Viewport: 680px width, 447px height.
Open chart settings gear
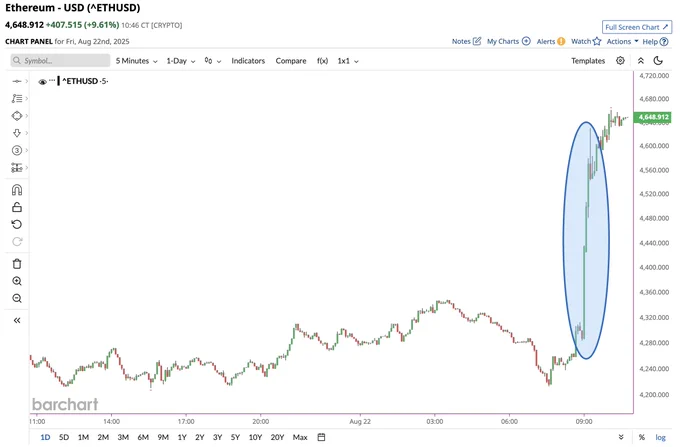point(620,61)
